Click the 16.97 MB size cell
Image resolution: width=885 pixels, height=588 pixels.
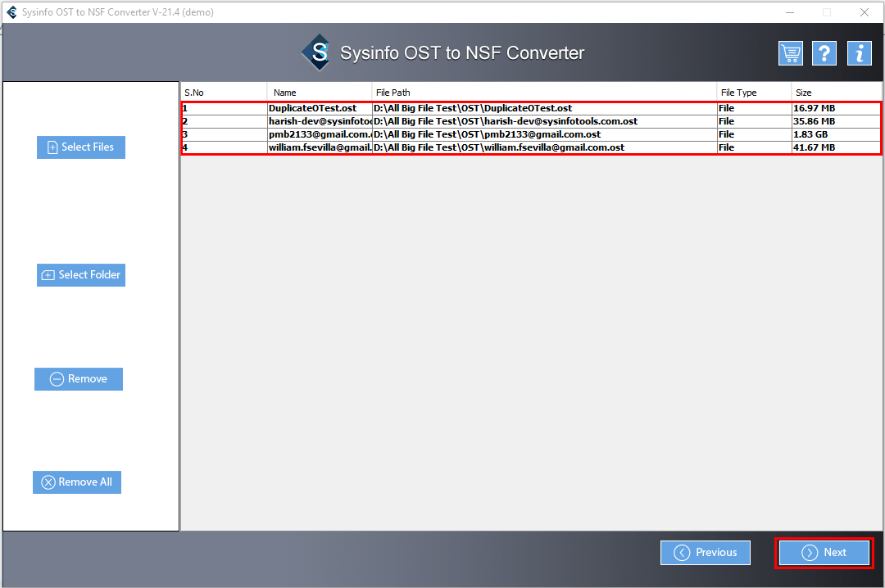click(836, 108)
